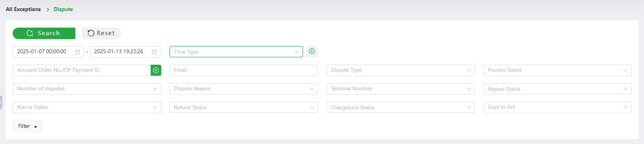Screen dimensions: 644x144
Task: Open the Klarna Status dropdown
Action: click(x=87, y=107)
